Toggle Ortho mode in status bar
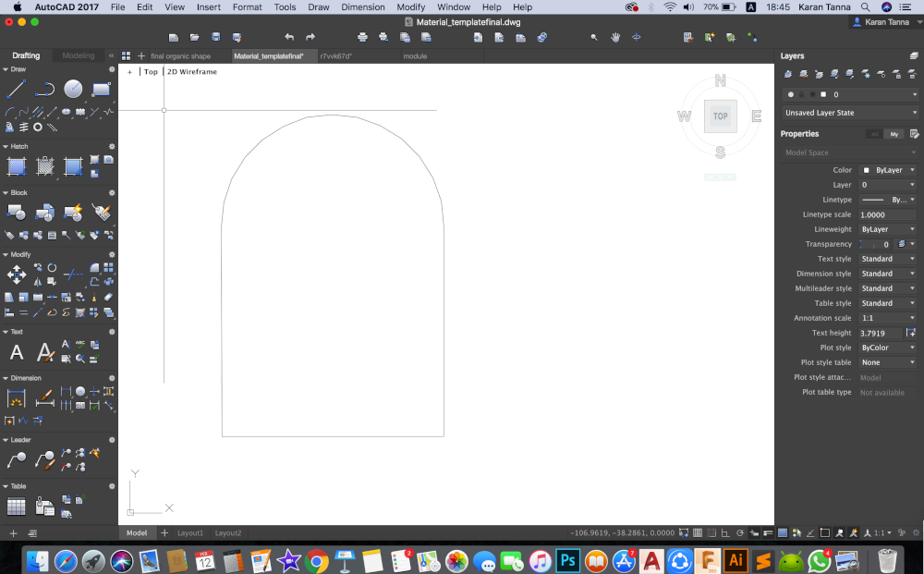The image size is (924, 574). click(726, 532)
